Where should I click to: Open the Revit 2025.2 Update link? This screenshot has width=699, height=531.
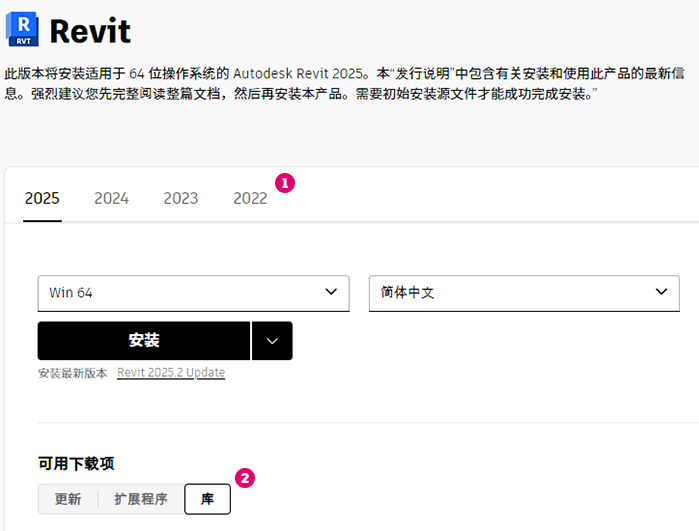[x=171, y=372]
